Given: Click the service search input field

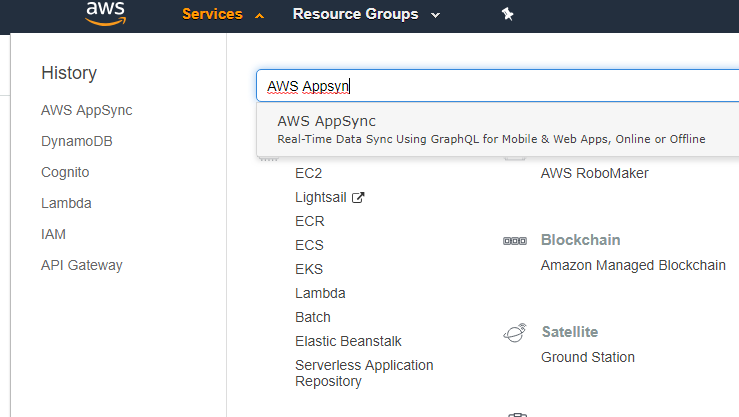Looking at the screenshot, I should coord(498,86).
